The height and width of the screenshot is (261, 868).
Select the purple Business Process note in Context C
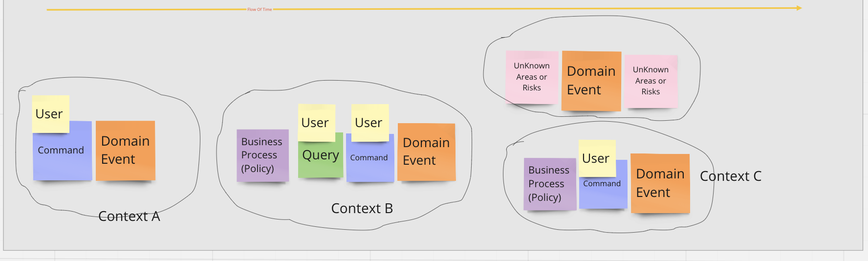coord(549,184)
